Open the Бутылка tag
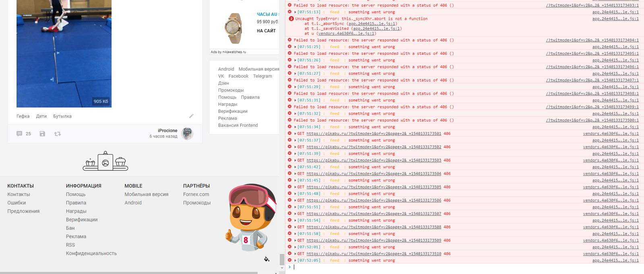 [62, 116]
